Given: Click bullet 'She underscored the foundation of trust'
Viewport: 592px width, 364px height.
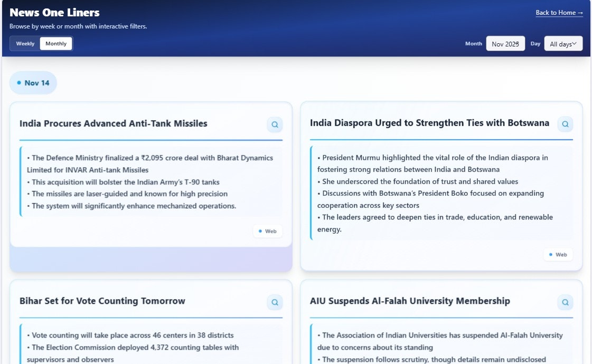Looking at the screenshot, I should [x=418, y=181].
